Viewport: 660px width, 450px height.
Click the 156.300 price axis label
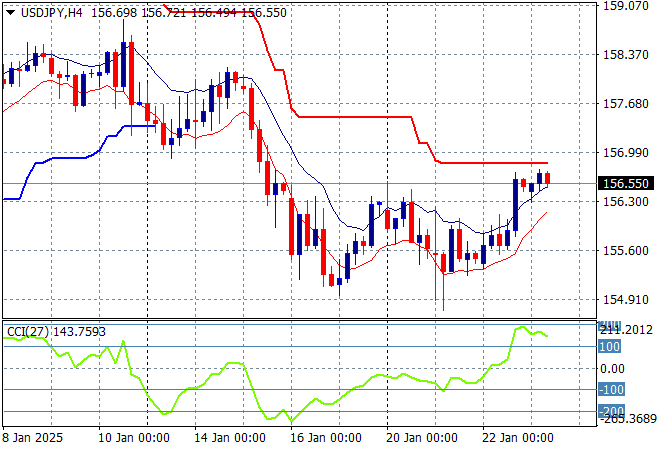coord(625,202)
